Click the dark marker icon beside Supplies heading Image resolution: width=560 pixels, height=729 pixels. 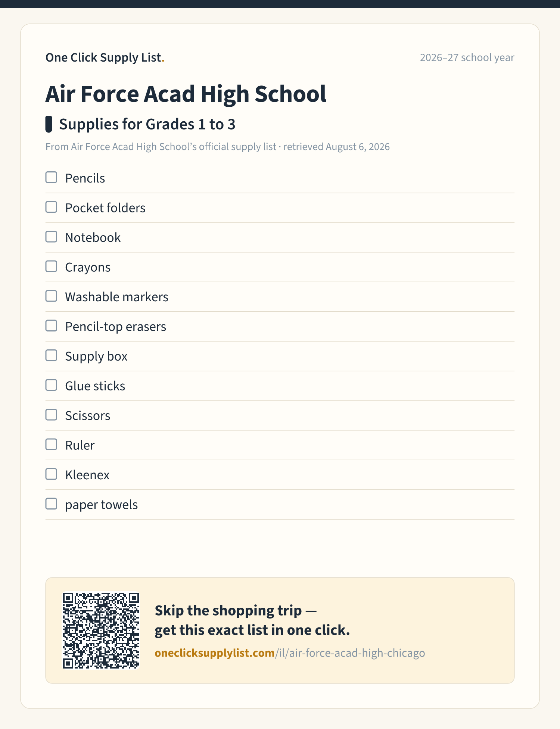[49, 124]
